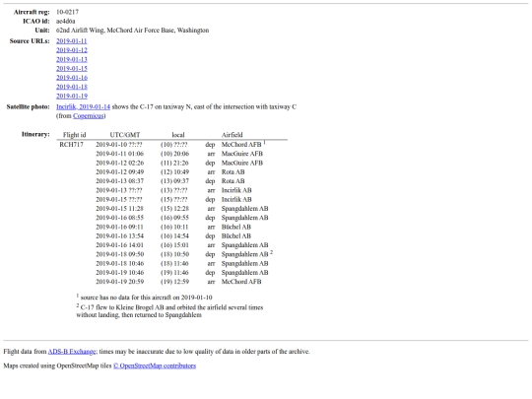Click local time (10) 20:06
This screenshot has width=532, height=399.
click(x=174, y=154)
